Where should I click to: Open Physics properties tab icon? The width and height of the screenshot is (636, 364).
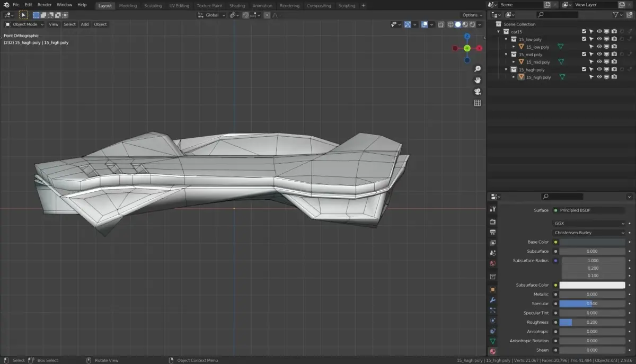(493, 321)
